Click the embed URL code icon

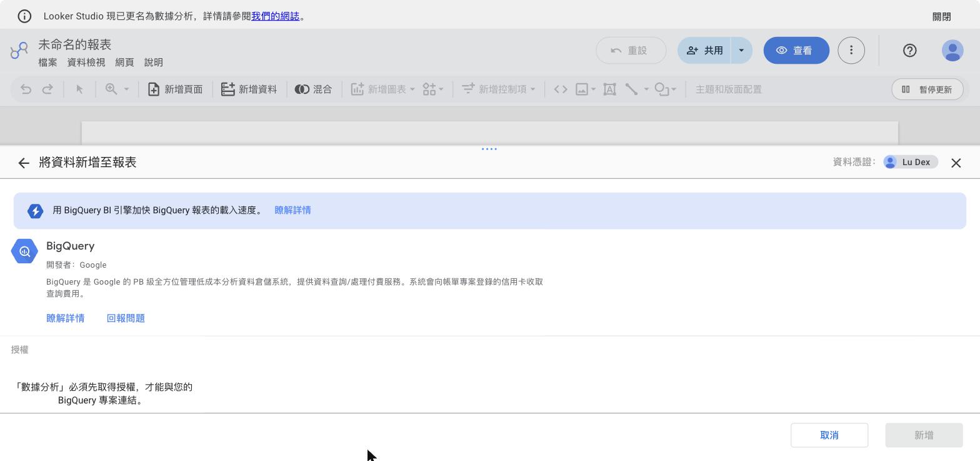[561, 89]
